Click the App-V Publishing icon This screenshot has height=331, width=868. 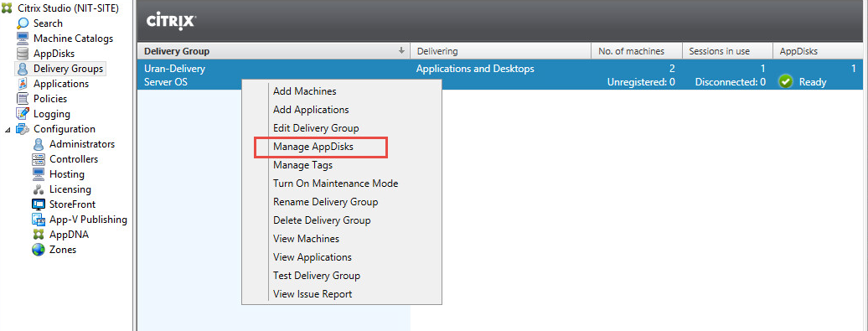(x=39, y=220)
